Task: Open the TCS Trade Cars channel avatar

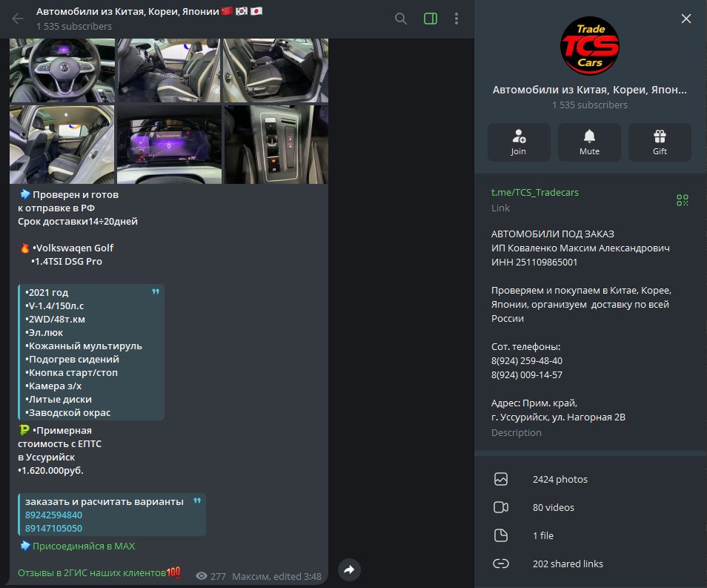Action: coord(590,46)
